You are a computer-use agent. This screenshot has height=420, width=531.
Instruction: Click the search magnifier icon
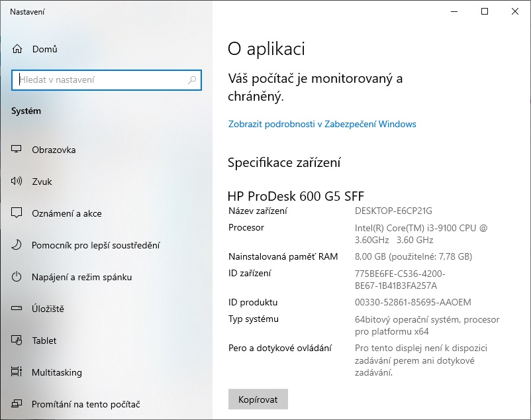pyautogui.click(x=192, y=80)
